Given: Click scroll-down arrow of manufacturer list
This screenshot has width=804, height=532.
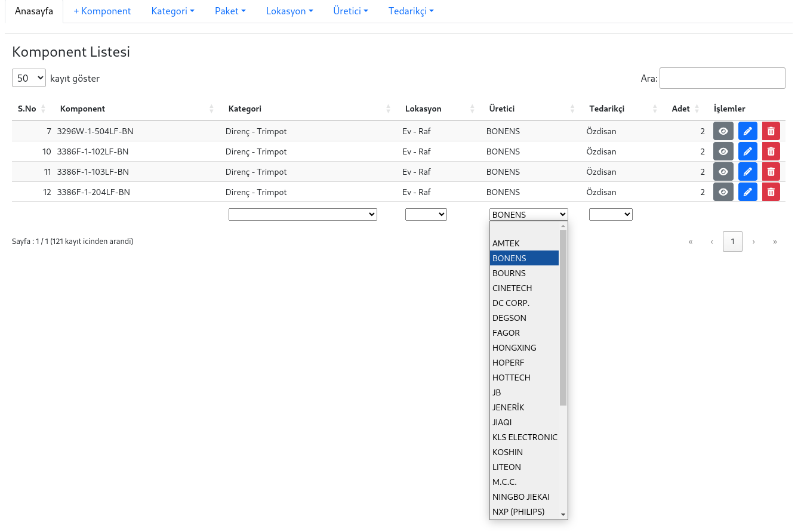Looking at the screenshot, I should coord(563,514).
